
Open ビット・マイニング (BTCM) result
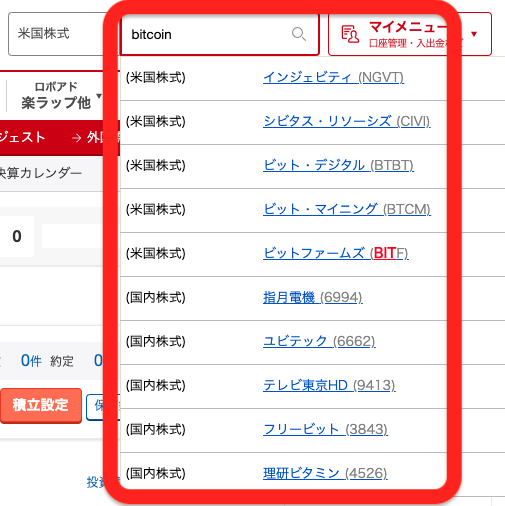(x=347, y=210)
